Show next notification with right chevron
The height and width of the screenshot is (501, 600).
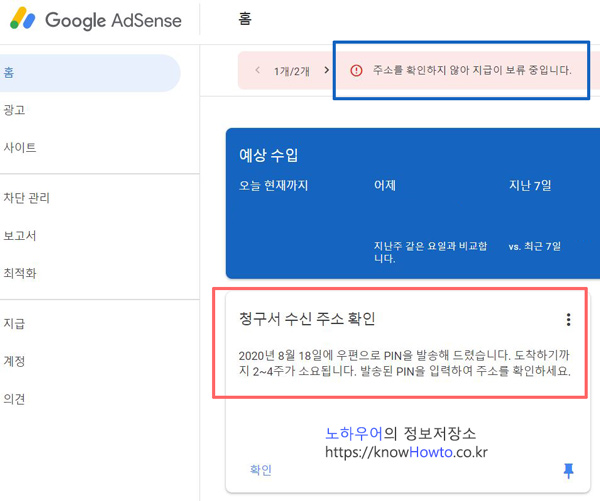326,70
